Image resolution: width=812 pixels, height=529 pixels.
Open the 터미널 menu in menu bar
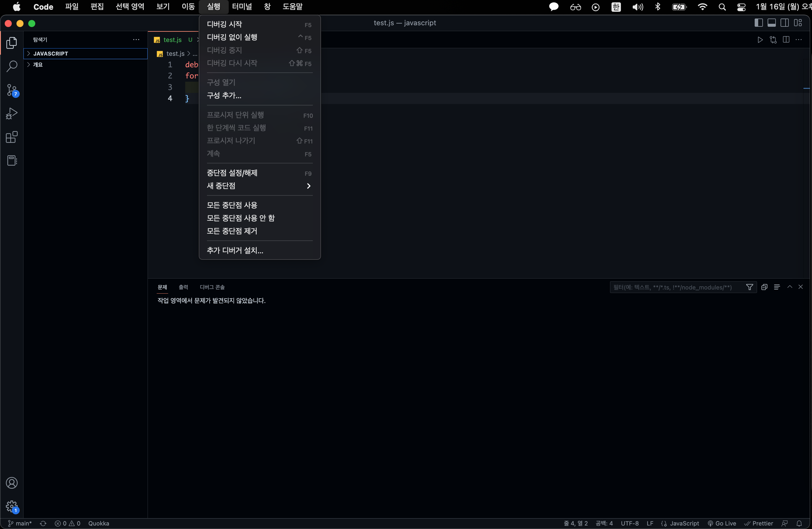tap(242, 6)
